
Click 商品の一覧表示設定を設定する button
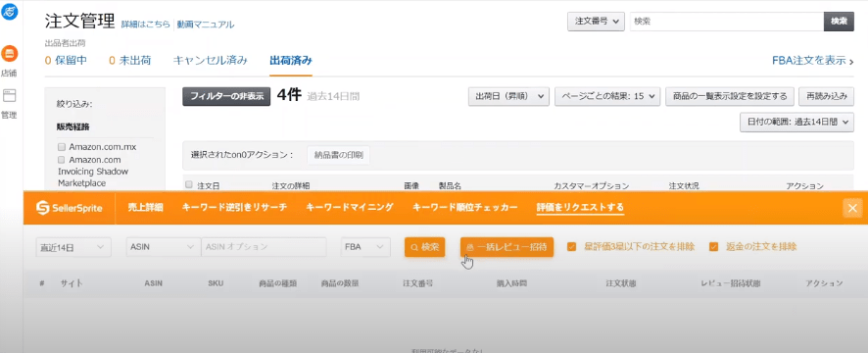[x=730, y=96]
